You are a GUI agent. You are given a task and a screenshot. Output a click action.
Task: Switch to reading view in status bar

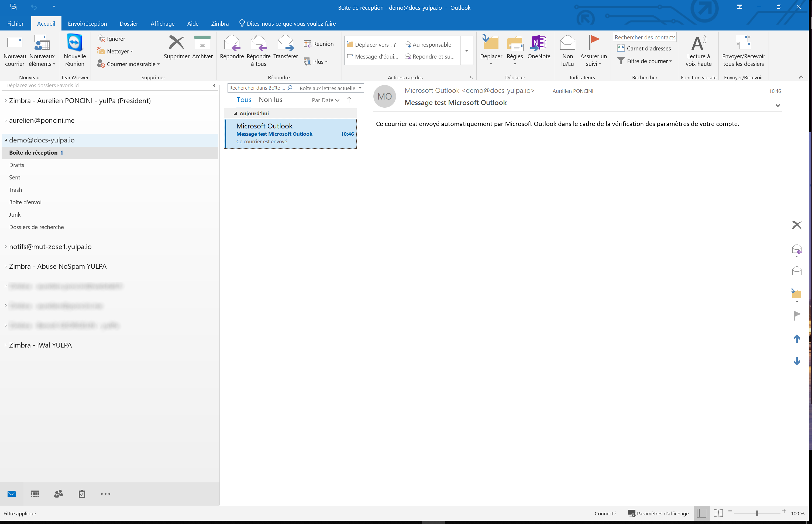coord(718,513)
